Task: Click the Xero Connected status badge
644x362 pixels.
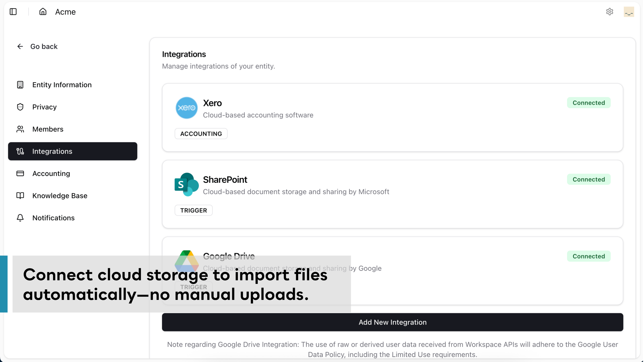Action: coord(589,103)
